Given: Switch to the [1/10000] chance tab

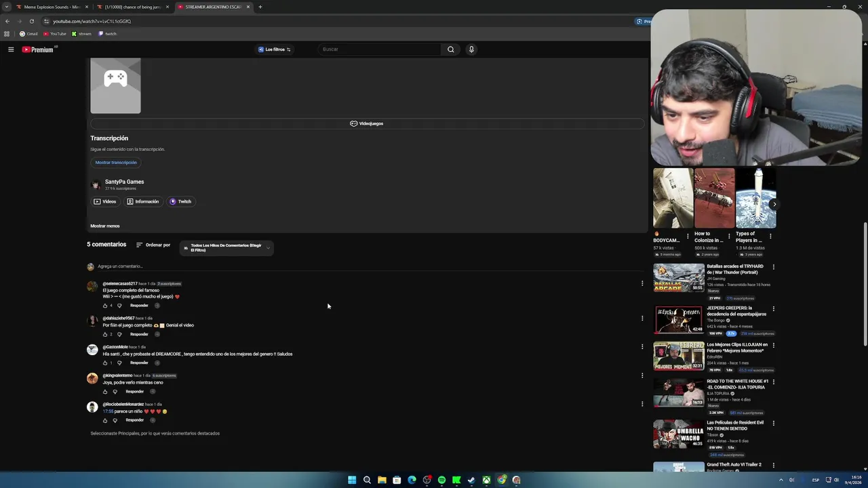Looking at the screenshot, I should pyautogui.click(x=134, y=7).
